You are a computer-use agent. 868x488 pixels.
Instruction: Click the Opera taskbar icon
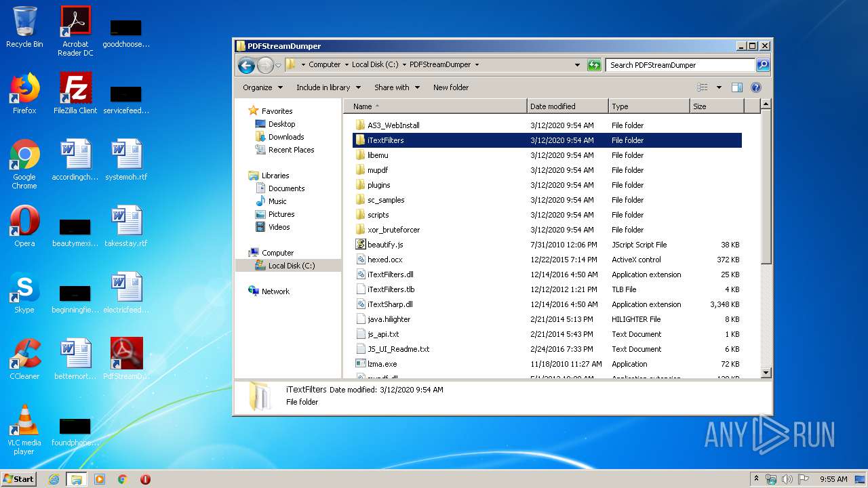(x=145, y=479)
